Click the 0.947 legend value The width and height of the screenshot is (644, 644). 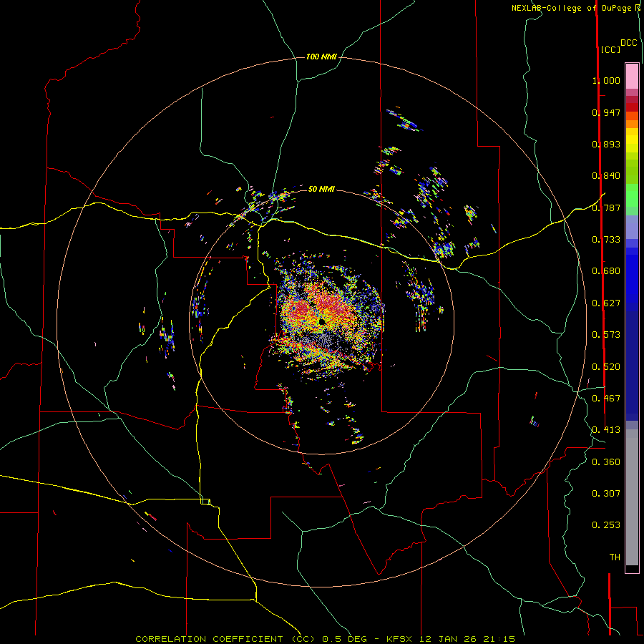606,112
